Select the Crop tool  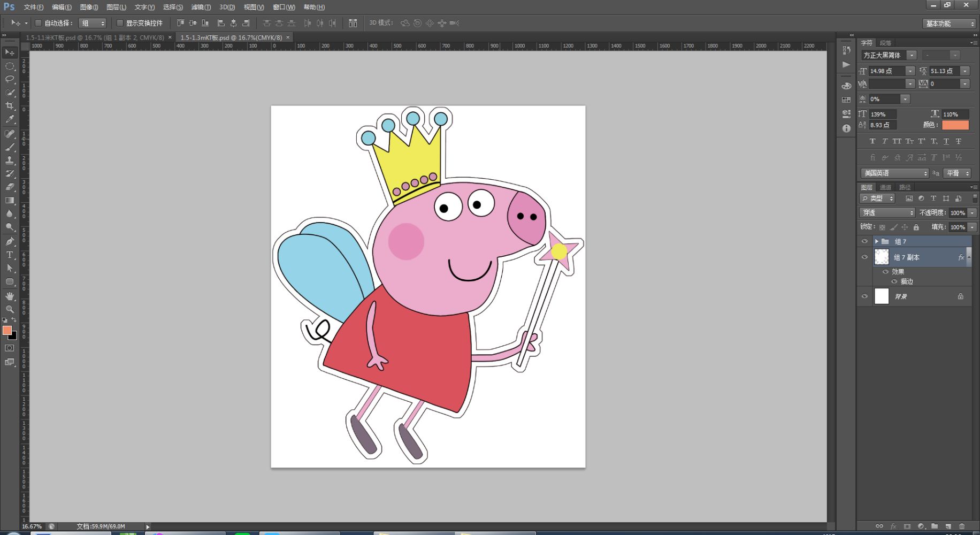pos(10,106)
